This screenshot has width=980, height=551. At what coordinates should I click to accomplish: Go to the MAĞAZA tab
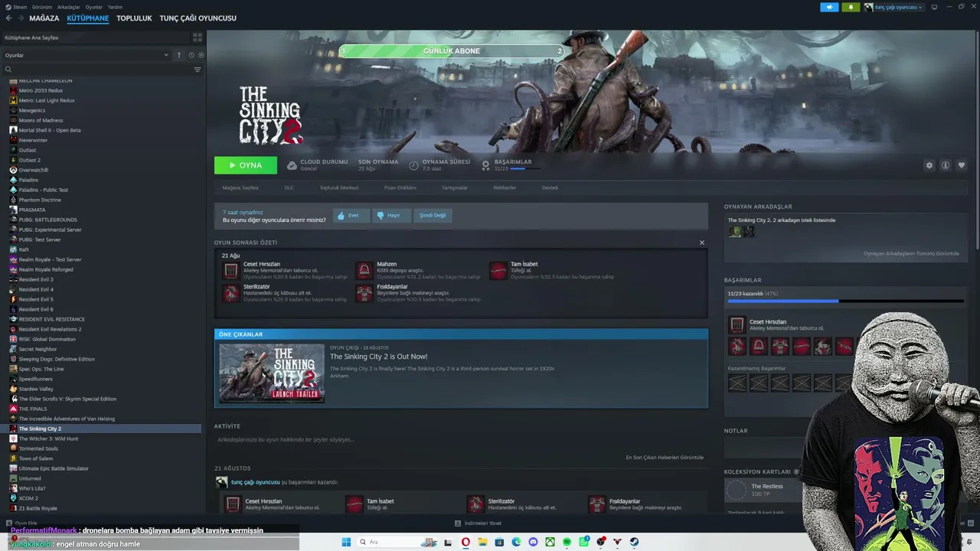(44, 18)
